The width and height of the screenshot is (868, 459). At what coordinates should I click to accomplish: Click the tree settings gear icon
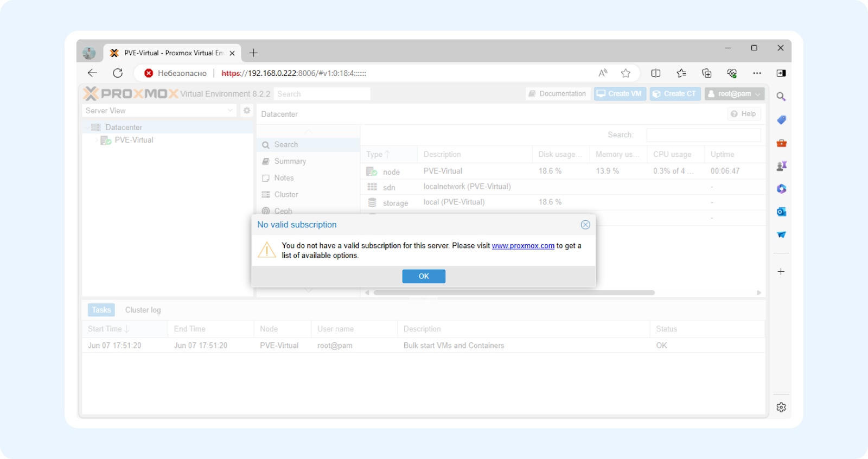(x=247, y=111)
